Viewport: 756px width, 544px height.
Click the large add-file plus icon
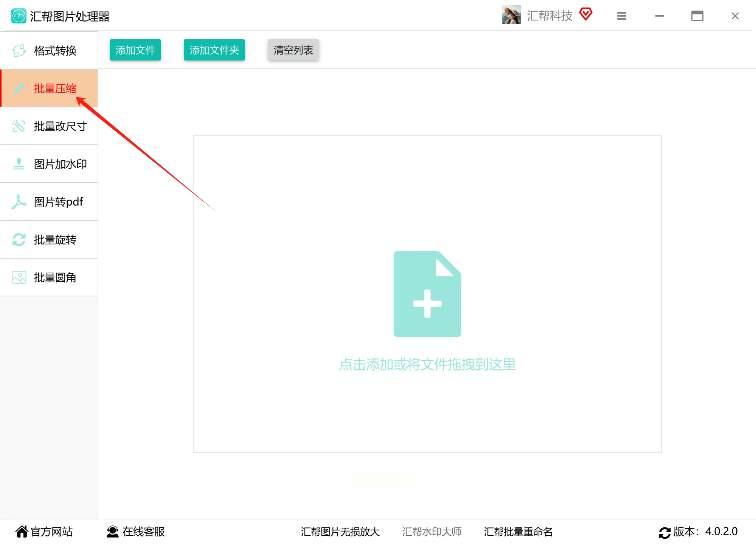coord(427,294)
